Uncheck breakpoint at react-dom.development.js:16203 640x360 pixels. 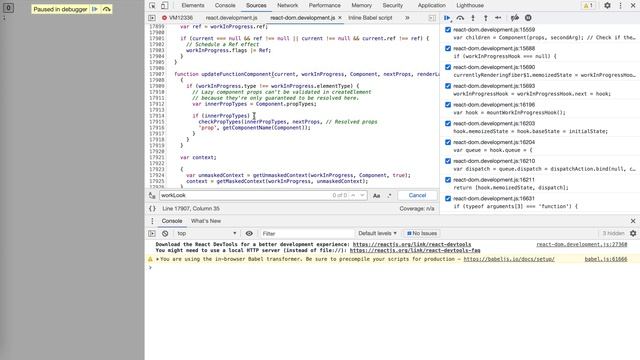(448, 124)
